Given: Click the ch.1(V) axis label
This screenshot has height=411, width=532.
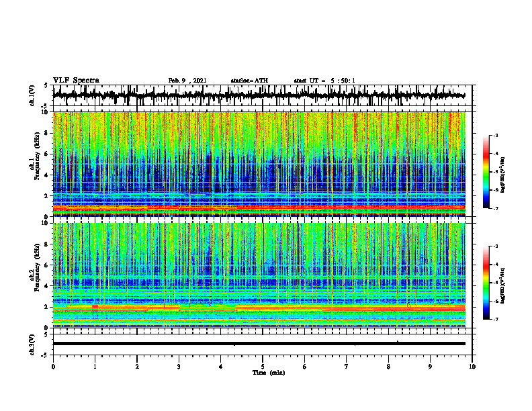Looking at the screenshot, I should pyautogui.click(x=32, y=95).
